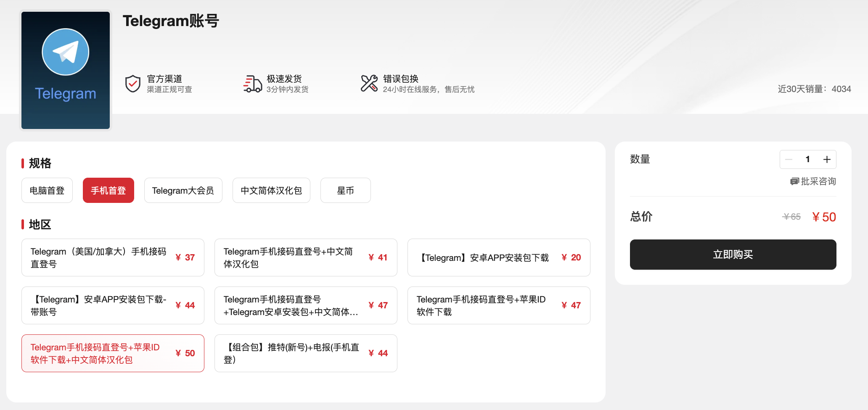The height and width of the screenshot is (410, 868).
Task: Choose the 中文简体汉化包 specification
Action: pyautogui.click(x=271, y=191)
